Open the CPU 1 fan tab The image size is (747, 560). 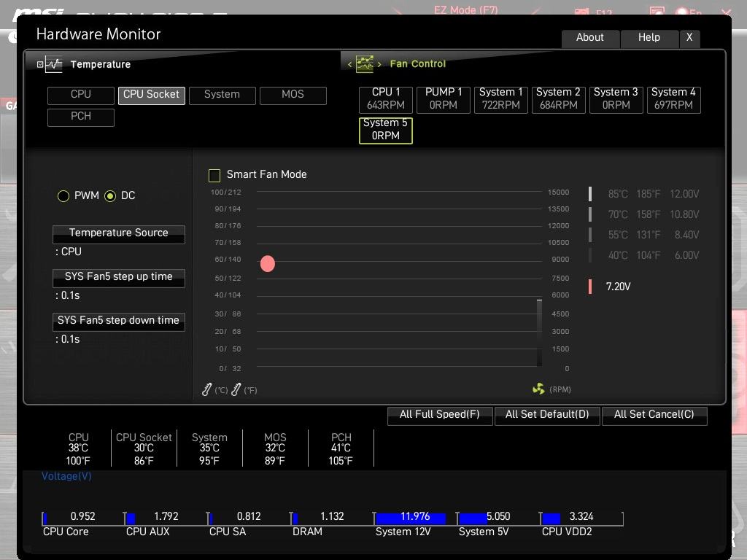[x=386, y=99]
